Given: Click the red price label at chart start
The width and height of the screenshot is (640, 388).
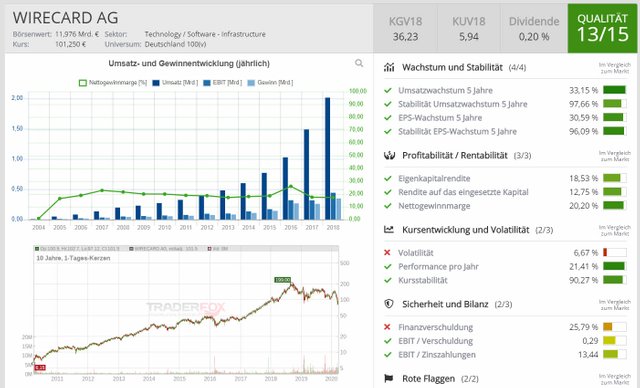Looking at the screenshot, I should (x=40, y=368).
